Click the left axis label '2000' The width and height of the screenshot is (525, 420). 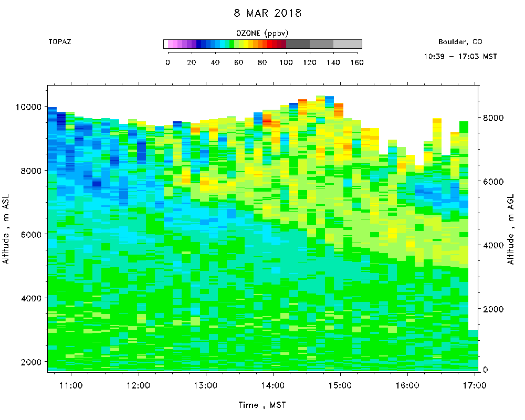click(31, 362)
